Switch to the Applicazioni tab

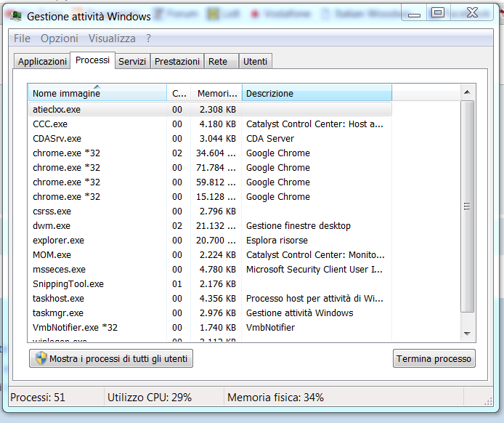pos(42,62)
